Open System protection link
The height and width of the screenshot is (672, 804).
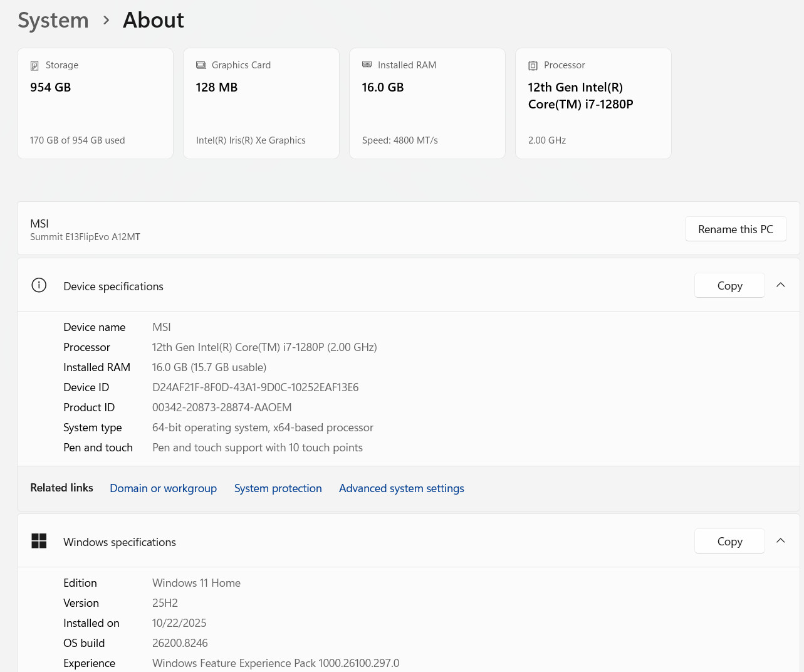click(278, 488)
